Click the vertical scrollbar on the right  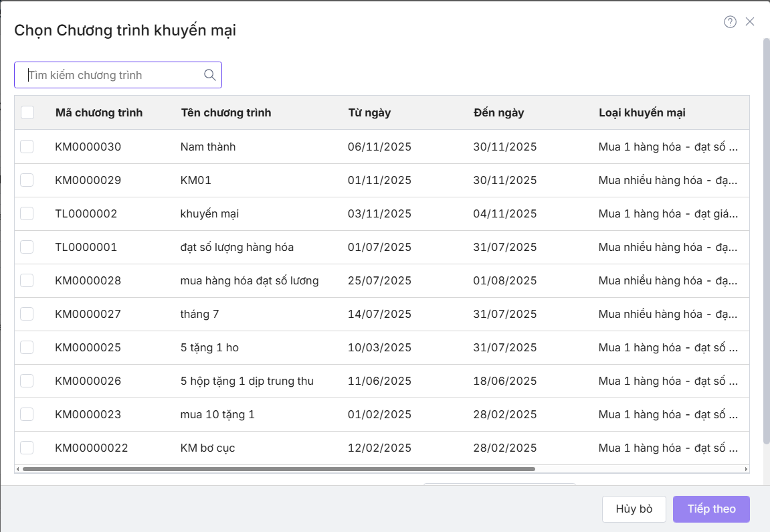pos(766,241)
